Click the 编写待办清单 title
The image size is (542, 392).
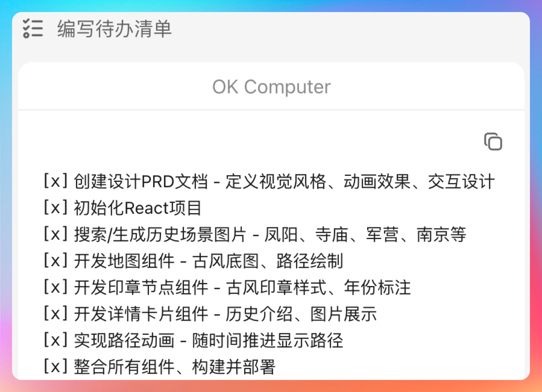pyautogui.click(x=114, y=29)
